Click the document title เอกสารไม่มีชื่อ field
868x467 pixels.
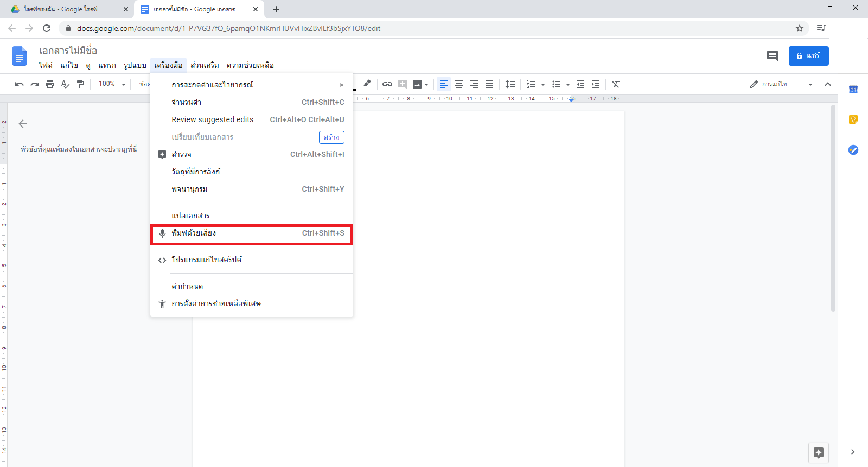68,51
